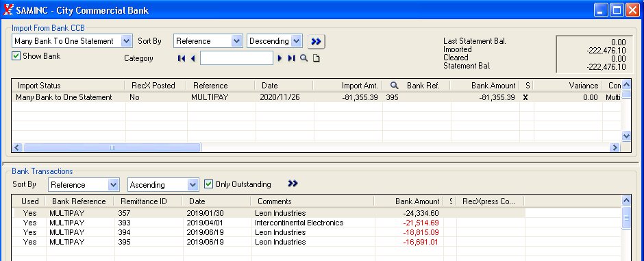Click the SAMINC title bar X logo

(x=8, y=10)
